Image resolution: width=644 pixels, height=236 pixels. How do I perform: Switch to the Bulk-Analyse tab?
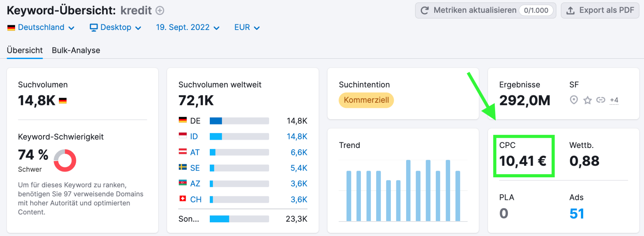pos(76,50)
